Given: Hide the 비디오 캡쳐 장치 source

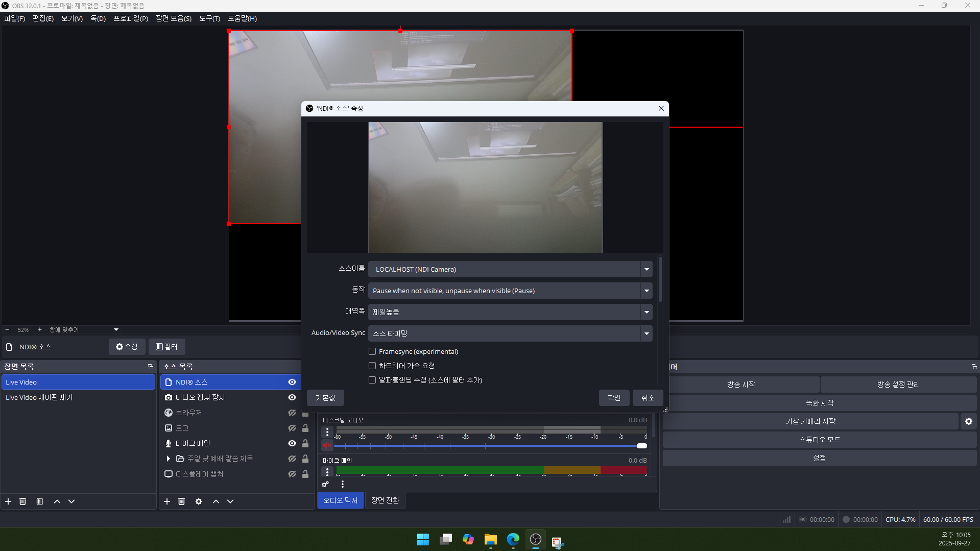Looking at the screenshot, I should 292,397.
